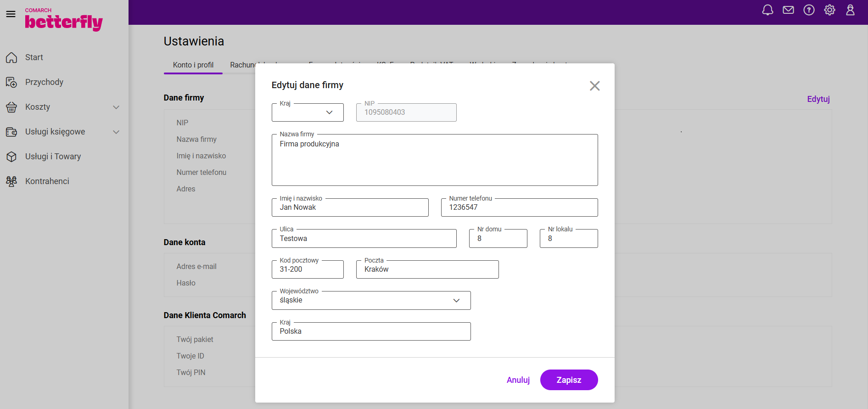The width and height of the screenshot is (868, 409).
Task: Expand the Koszty submenu chevron
Action: point(116,107)
